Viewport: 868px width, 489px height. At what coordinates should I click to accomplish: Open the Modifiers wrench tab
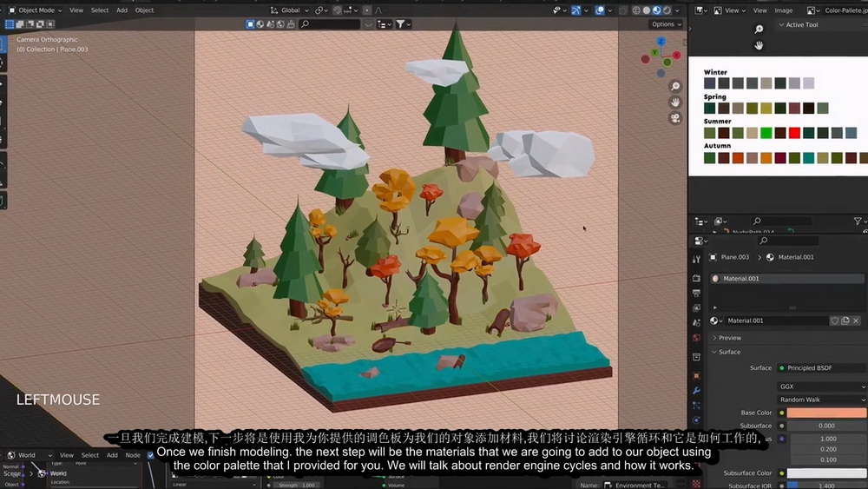(x=696, y=391)
